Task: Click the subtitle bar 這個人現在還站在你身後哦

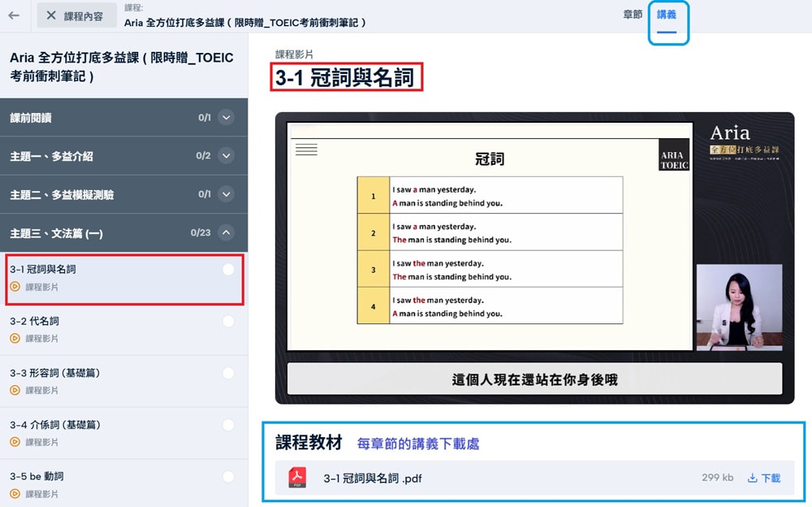Action: click(534, 379)
